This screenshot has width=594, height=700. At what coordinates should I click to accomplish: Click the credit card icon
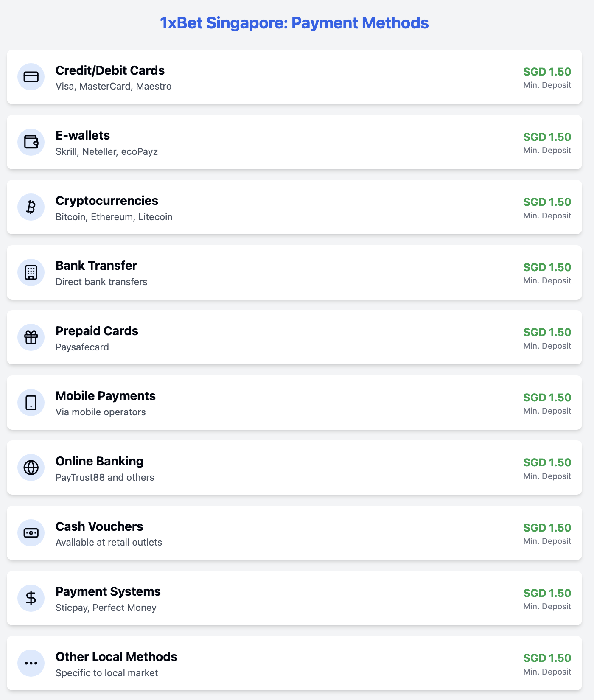31,77
